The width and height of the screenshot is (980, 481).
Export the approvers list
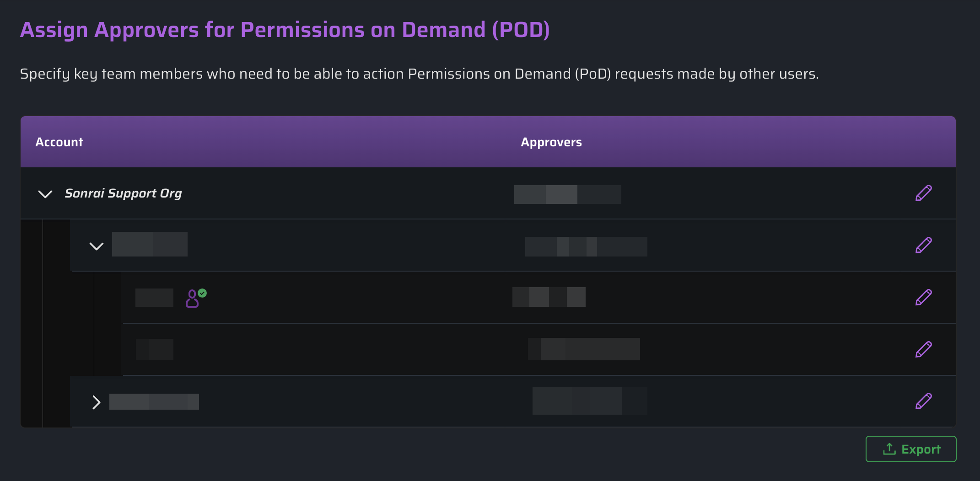(x=910, y=449)
